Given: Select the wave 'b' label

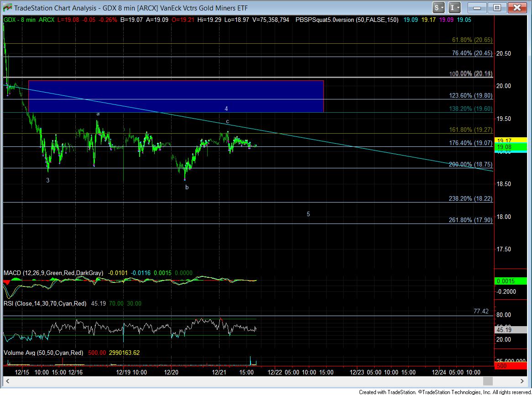Looking at the screenshot, I should point(187,187).
